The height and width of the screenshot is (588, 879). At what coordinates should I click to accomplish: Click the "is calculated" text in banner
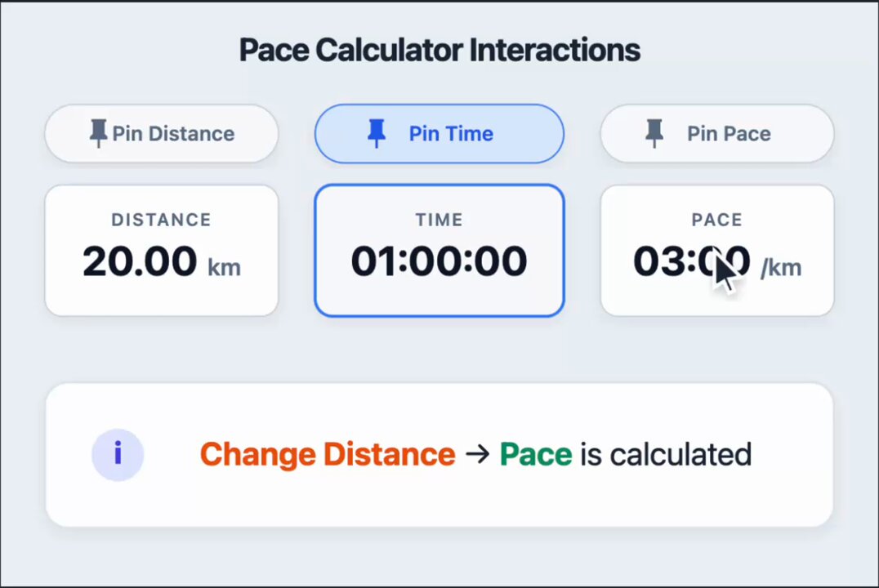[666, 455]
